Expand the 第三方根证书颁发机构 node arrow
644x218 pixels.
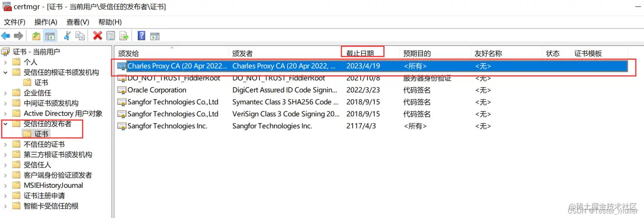(6, 154)
